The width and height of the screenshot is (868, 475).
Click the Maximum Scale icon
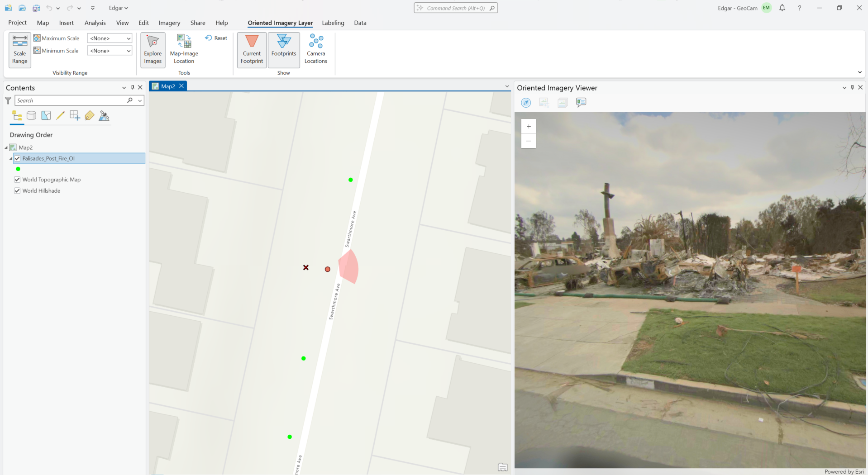click(x=37, y=38)
